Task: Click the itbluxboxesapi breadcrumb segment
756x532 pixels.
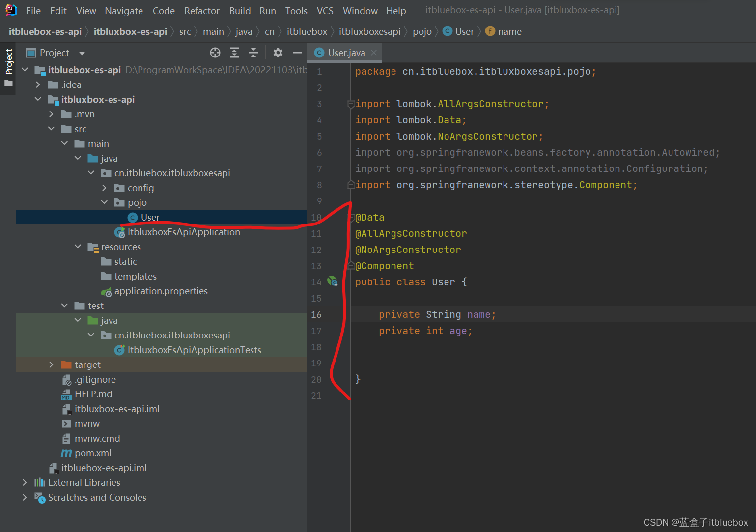Action: [x=370, y=31]
